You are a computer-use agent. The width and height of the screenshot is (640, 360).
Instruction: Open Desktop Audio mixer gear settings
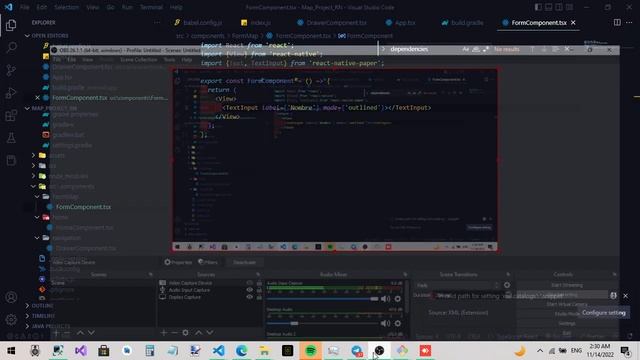click(x=398, y=323)
